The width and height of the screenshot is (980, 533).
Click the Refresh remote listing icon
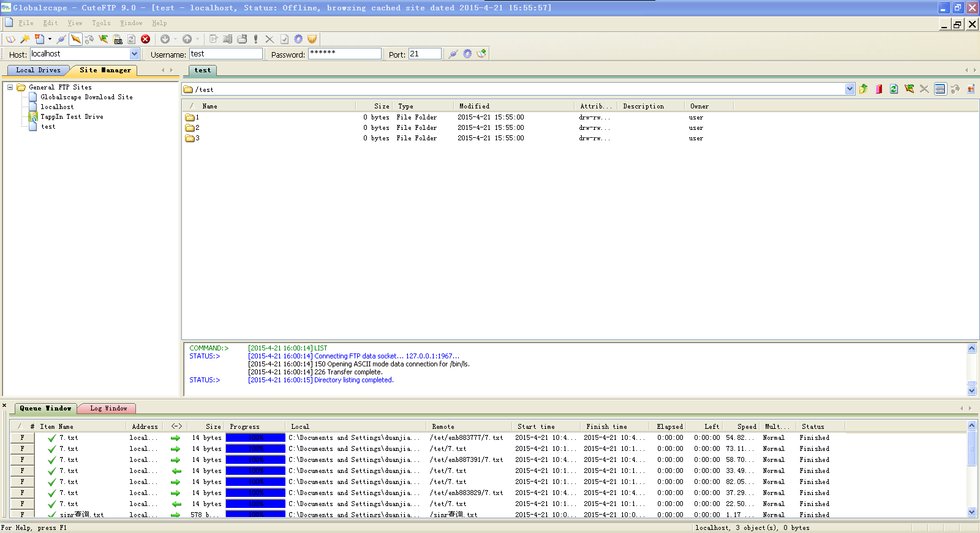coord(894,89)
